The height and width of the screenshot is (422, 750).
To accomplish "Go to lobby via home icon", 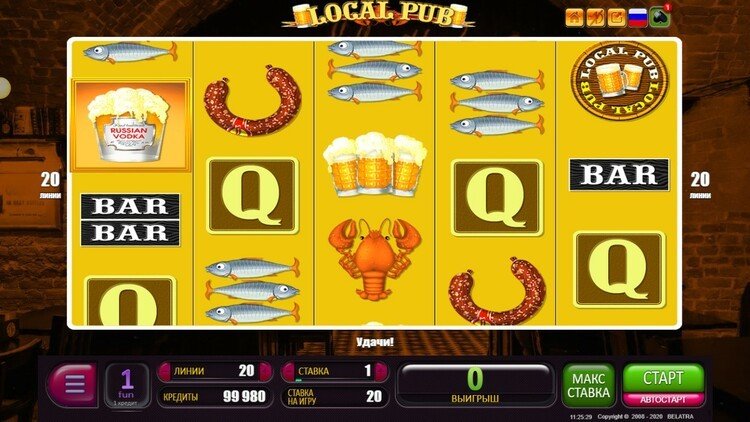I will (x=574, y=18).
